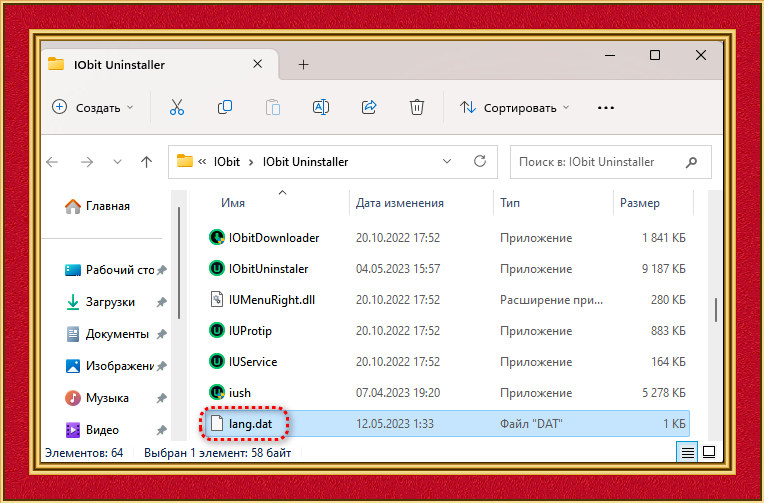This screenshot has height=503, width=764.
Task: Select the IObitDownloader application icon
Action: [216, 237]
